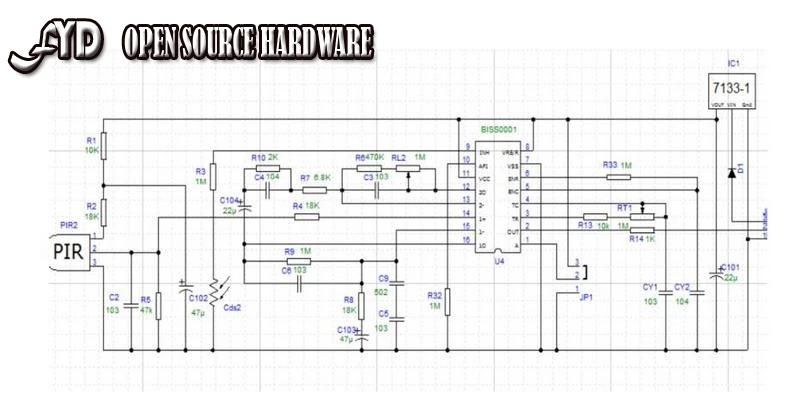
Task: Click the OPEN SOURCE HARDWARE title
Action: click(x=248, y=43)
